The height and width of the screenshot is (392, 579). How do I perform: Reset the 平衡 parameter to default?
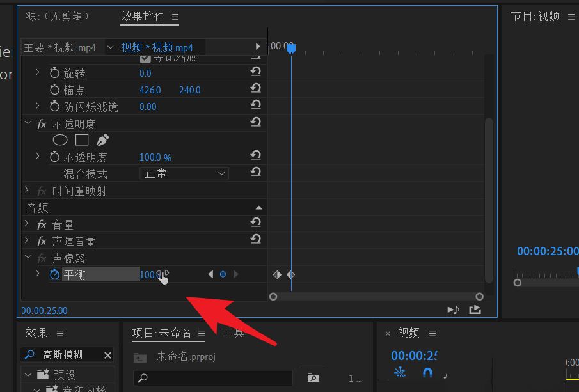[256, 274]
